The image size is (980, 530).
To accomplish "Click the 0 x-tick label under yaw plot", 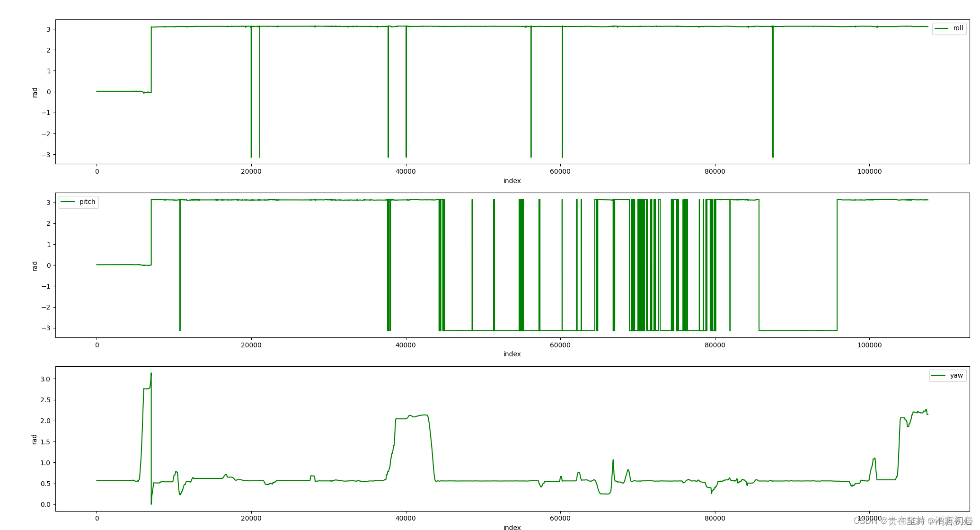I will point(97,518).
